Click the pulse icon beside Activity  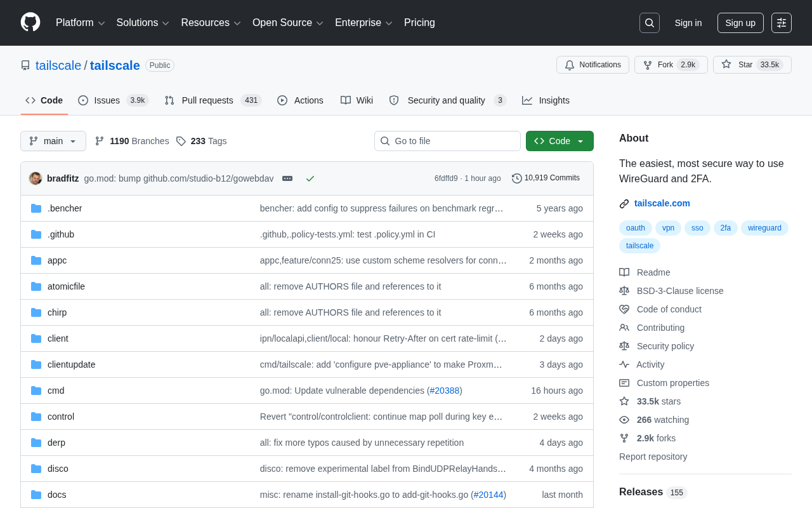[x=624, y=364]
